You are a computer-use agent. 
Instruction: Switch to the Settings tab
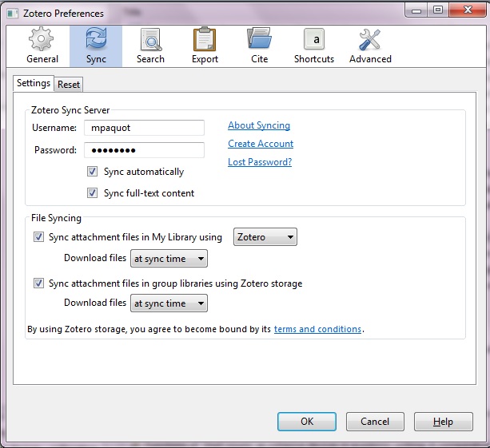(34, 83)
